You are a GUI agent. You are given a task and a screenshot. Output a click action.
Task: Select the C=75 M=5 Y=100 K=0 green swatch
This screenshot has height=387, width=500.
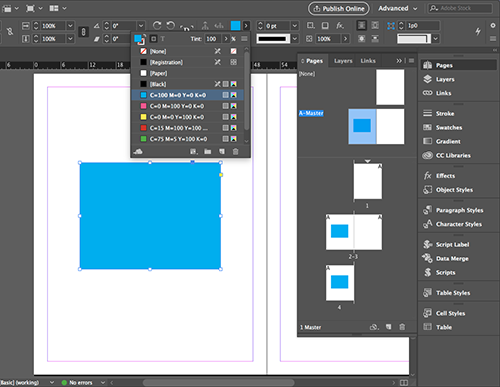point(187,139)
